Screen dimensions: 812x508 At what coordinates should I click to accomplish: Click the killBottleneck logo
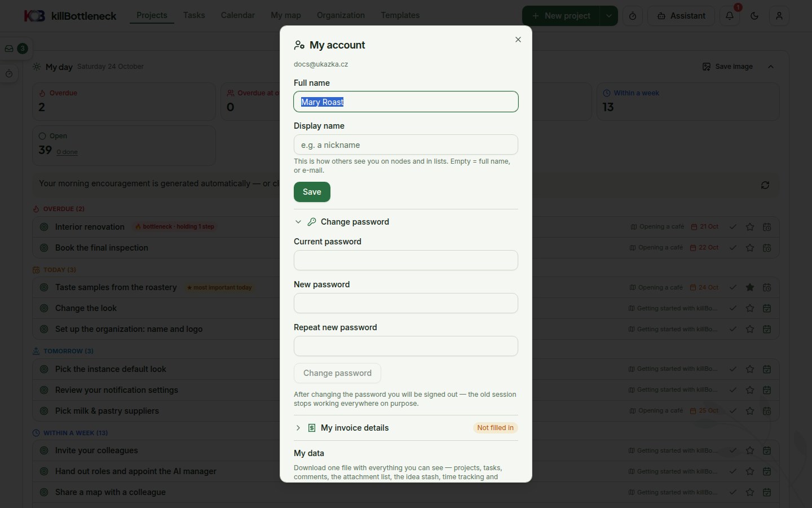(x=70, y=16)
